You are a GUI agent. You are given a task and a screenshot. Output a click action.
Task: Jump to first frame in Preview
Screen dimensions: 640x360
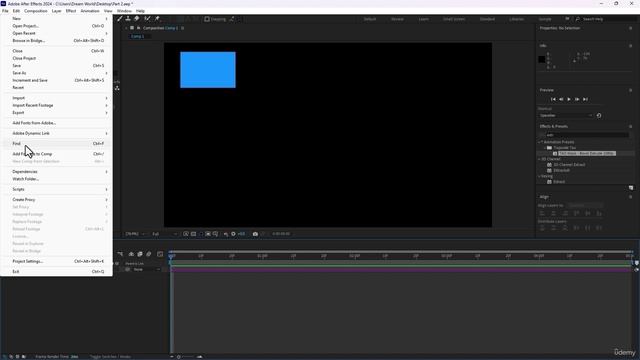coord(553,99)
